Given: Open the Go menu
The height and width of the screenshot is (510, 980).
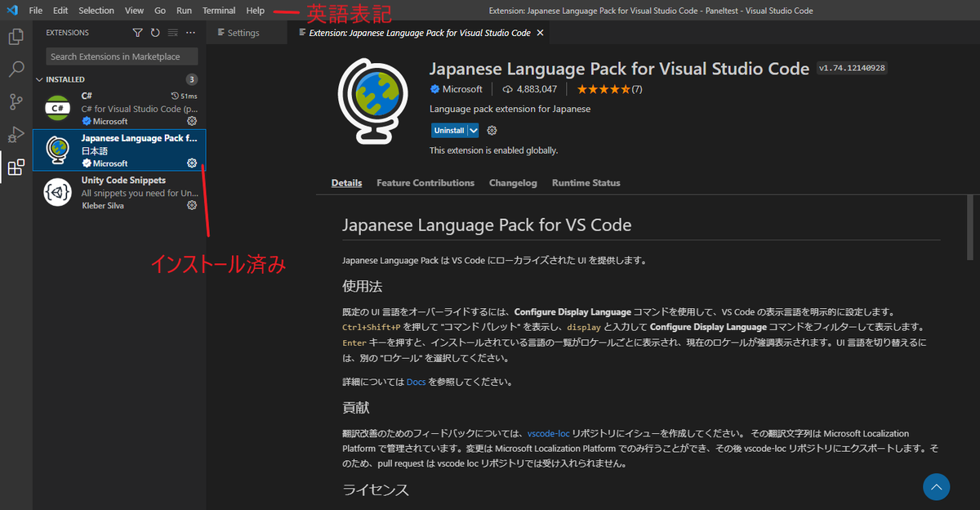Looking at the screenshot, I should tap(160, 11).
